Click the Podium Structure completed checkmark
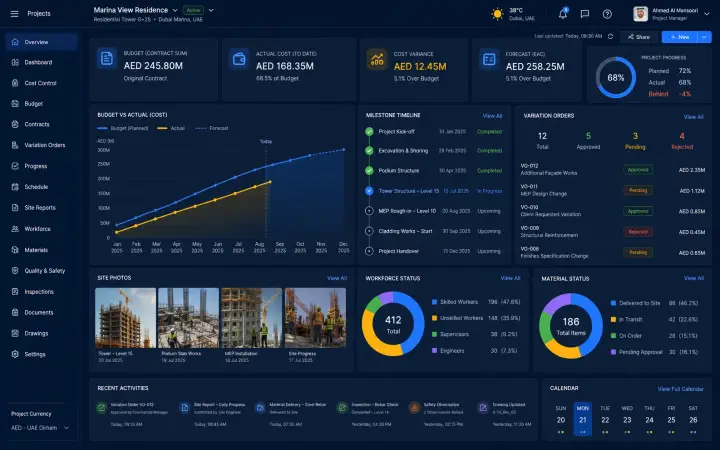The height and width of the screenshot is (450, 720). point(369,170)
